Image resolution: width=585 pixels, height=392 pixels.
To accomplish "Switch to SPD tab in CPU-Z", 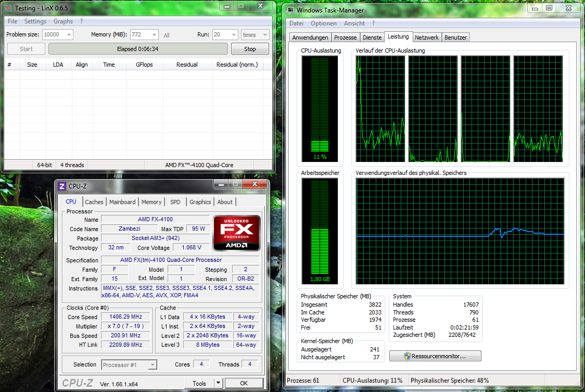I will [x=175, y=202].
